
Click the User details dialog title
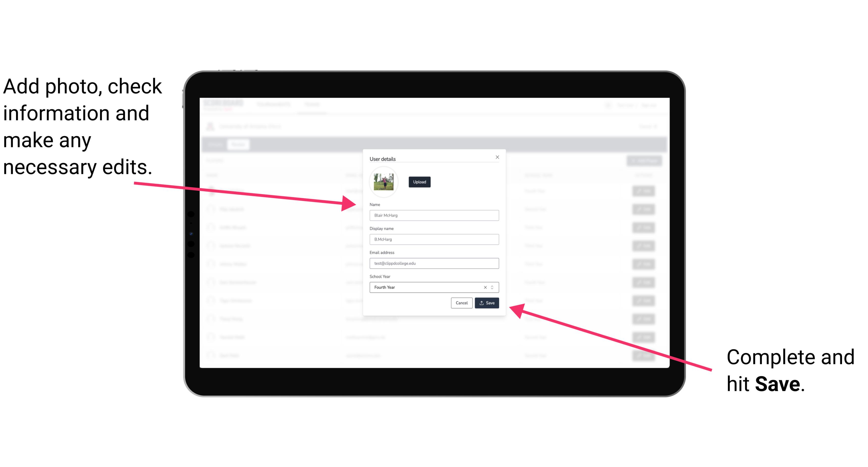pyautogui.click(x=383, y=158)
